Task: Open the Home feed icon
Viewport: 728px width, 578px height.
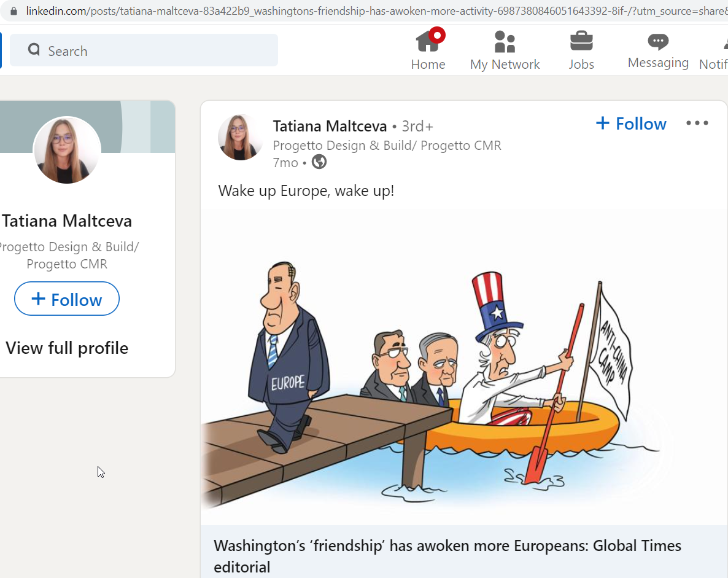Action: point(428,42)
